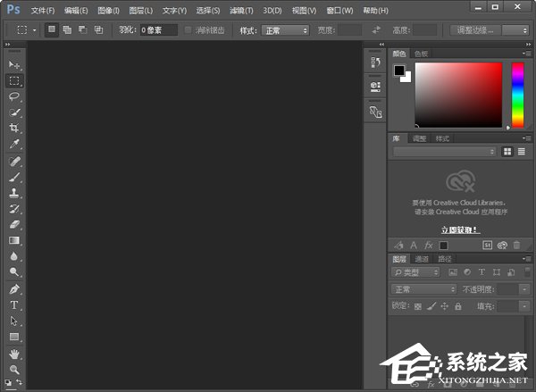The image size is (536, 392).
Task: Select the Move tool
Action: tap(14, 65)
